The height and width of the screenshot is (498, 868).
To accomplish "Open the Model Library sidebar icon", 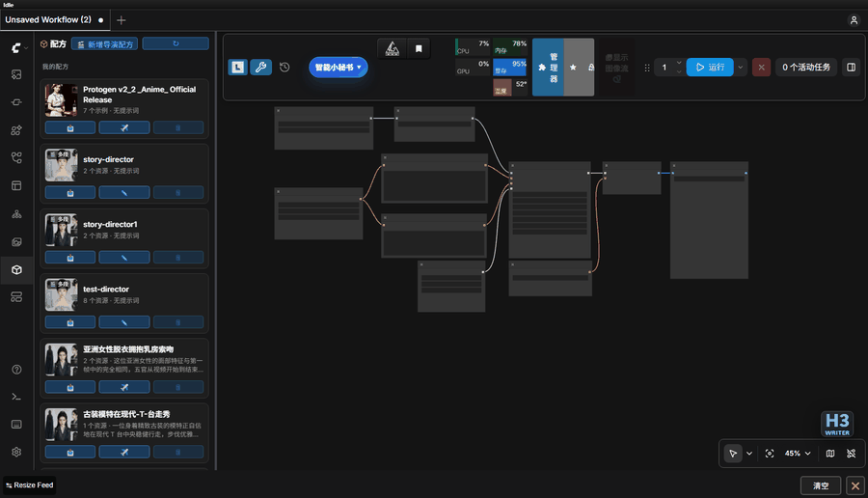I will 16,130.
